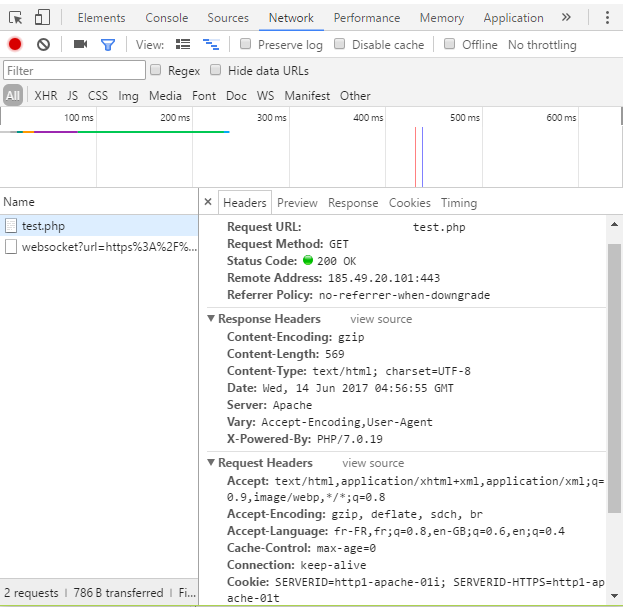Activate the inspect element picker icon
This screenshot has height=607, width=623.
pyautogui.click(x=15, y=18)
